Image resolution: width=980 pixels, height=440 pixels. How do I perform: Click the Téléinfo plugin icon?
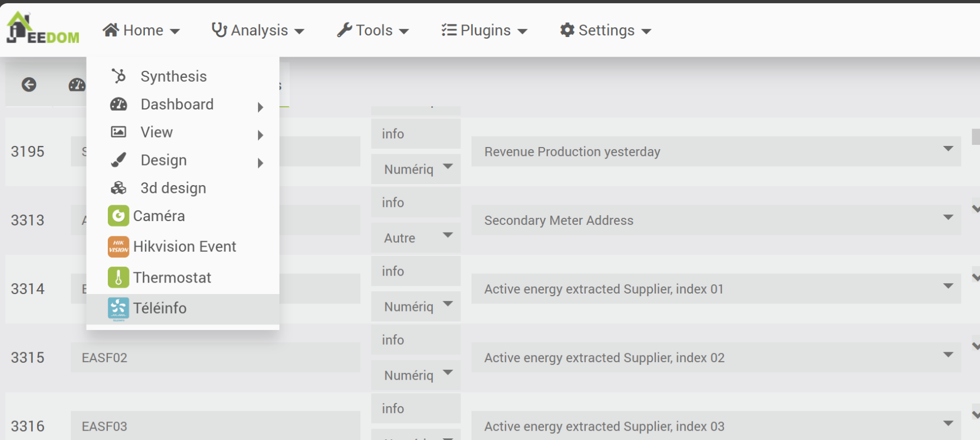118,308
